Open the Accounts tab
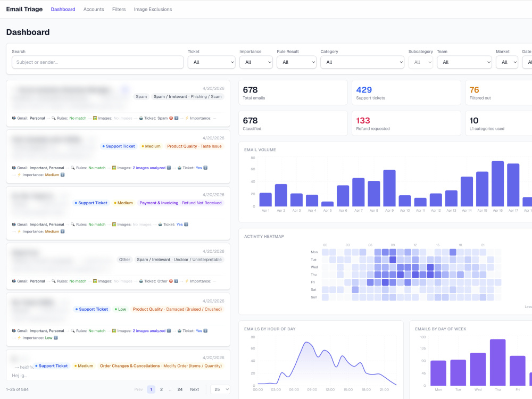This screenshot has width=532, height=399. click(x=94, y=9)
